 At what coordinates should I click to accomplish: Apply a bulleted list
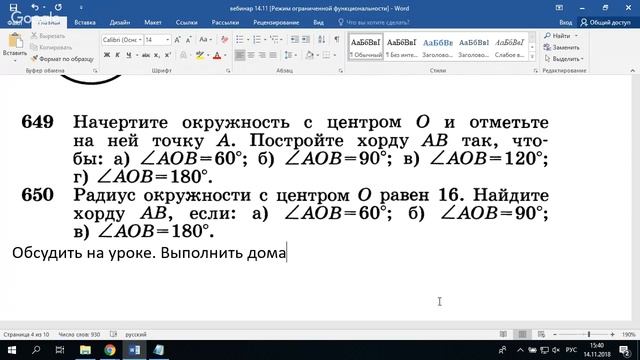click(240, 40)
